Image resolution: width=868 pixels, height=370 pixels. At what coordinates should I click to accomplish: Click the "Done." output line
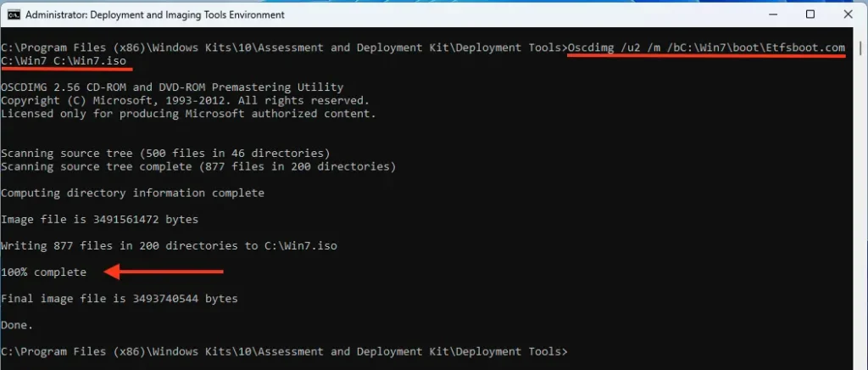pyautogui.click(x=18, y=325)
